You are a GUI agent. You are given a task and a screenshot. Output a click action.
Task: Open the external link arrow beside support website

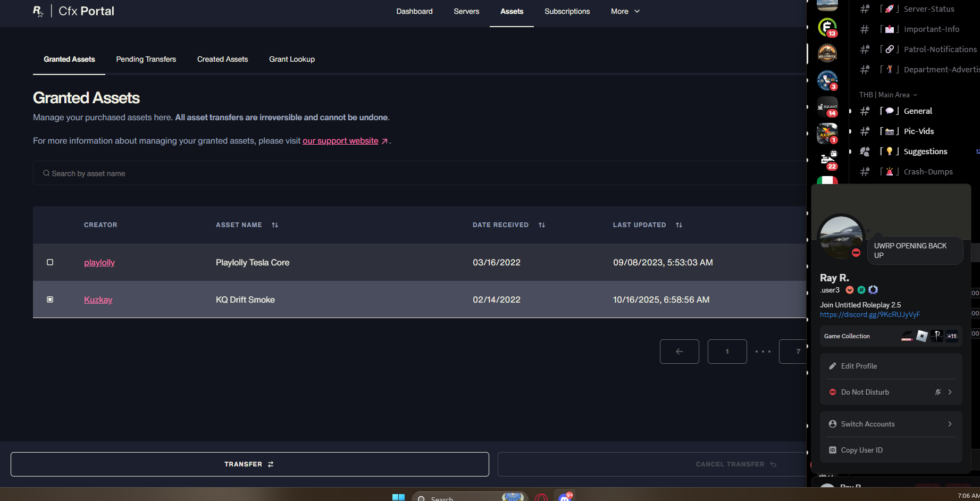(x=384, y=141)
